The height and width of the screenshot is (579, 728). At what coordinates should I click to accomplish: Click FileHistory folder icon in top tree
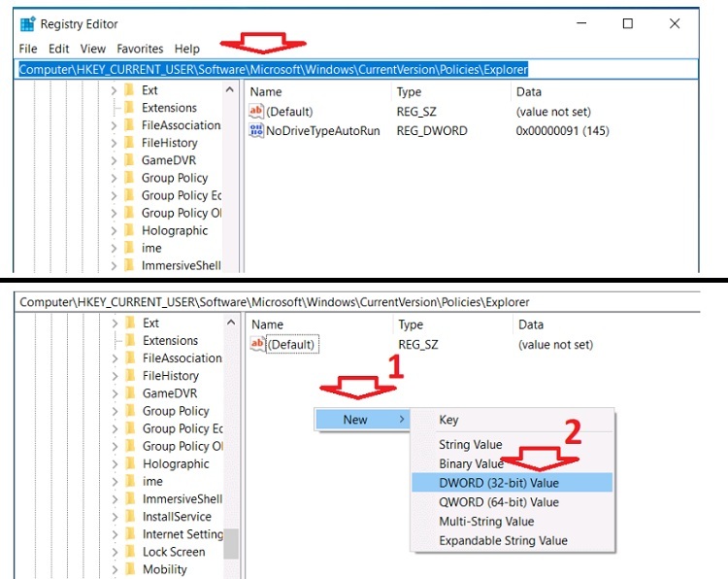point(129,143)
